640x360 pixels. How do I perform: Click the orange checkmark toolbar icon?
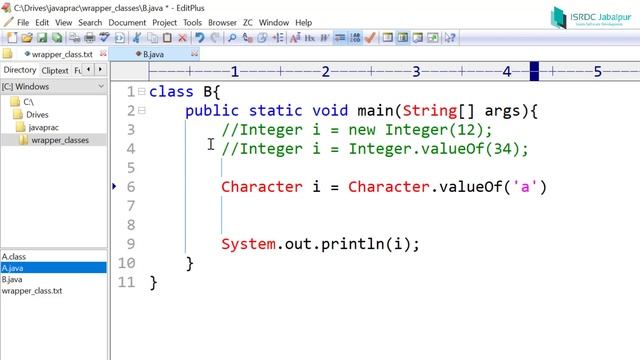tap(370, 38)
